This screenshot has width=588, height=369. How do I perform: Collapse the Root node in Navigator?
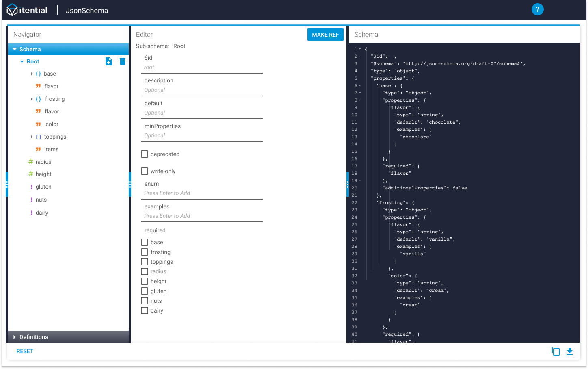22,61
